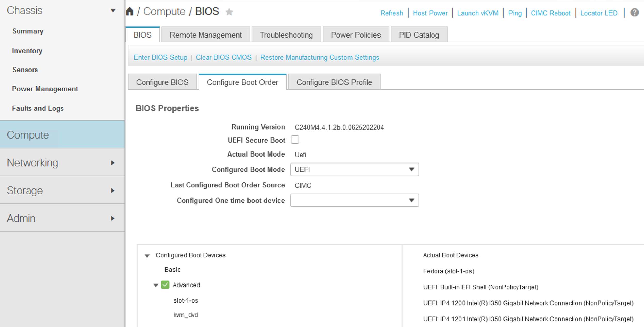The image size is (644, 327).
Task: Open the Troubleshooting tab
Action: pyautogui.click(x=286, y=35)
